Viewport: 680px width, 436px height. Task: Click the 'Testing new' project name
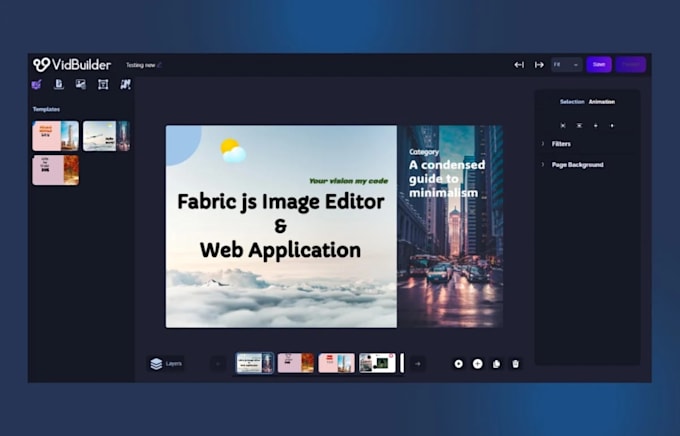pyautogui.click(x=141, y=65)
